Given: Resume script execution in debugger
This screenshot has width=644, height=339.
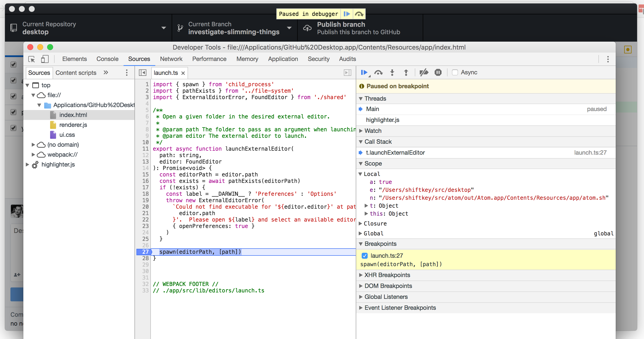Looking at the screenshot, I should 364,72.
